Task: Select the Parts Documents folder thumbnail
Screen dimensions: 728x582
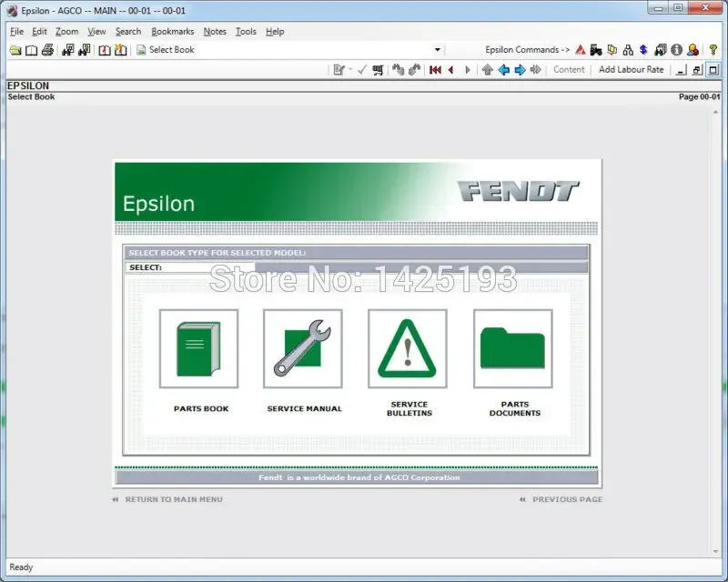Action: click(x=513, y=348)
